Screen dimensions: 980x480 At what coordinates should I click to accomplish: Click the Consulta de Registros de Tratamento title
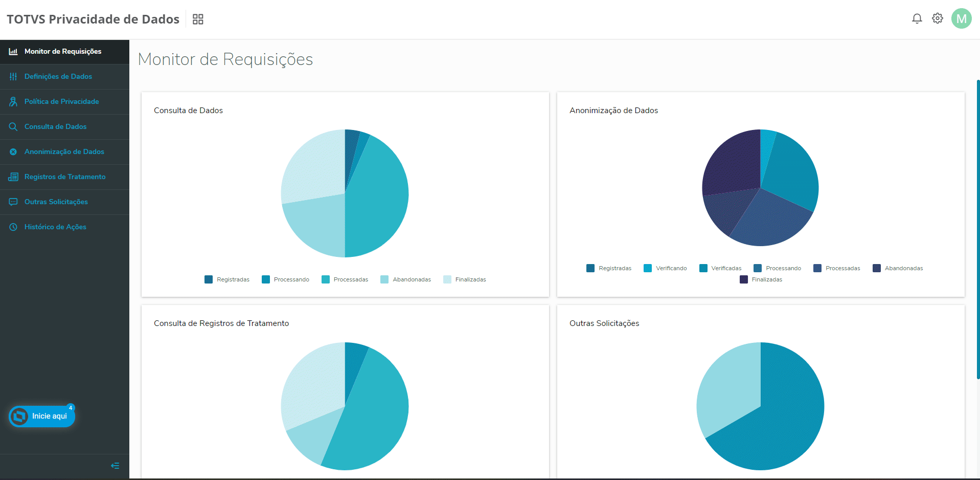click(221, 323)
